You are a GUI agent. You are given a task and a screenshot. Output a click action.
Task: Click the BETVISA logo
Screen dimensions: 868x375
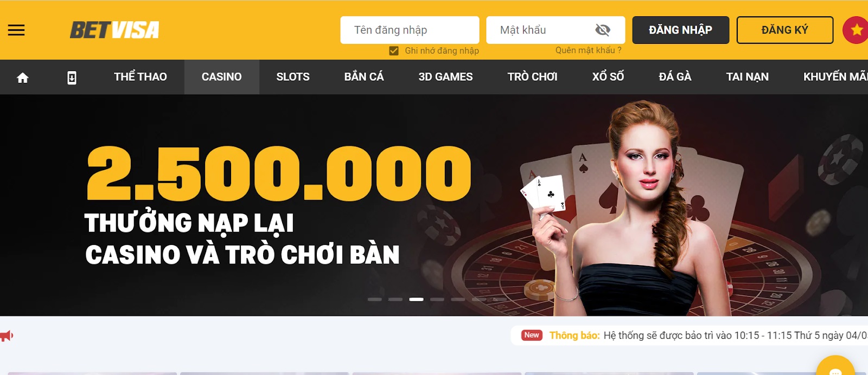click(114, 30)
